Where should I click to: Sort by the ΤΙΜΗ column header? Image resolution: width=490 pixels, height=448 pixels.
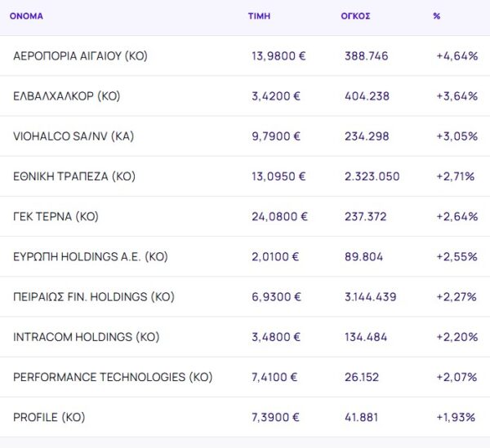pyautogui.click(x=260, y=16)
